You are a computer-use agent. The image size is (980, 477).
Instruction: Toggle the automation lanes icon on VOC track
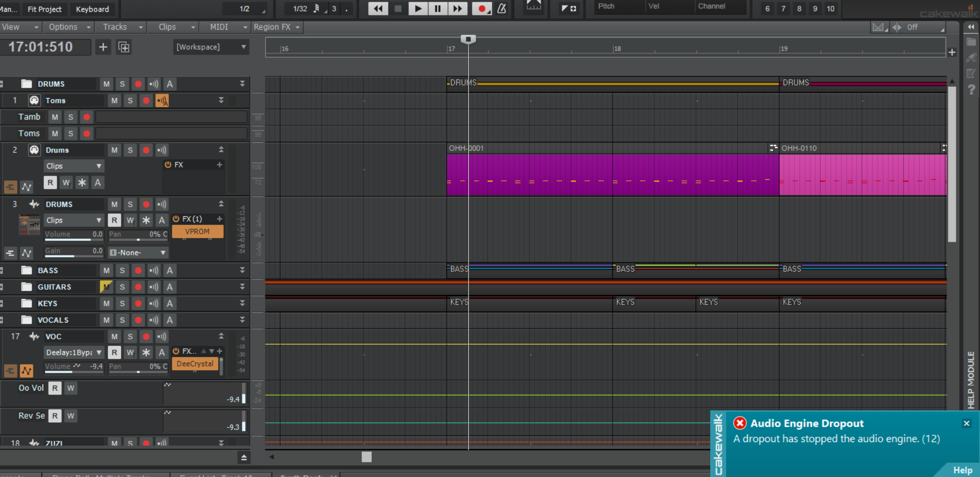(26, 371)
